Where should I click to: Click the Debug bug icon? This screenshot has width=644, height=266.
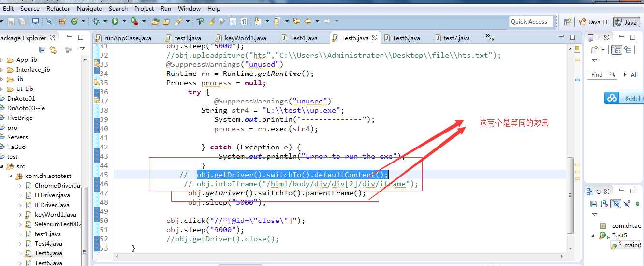96,21
